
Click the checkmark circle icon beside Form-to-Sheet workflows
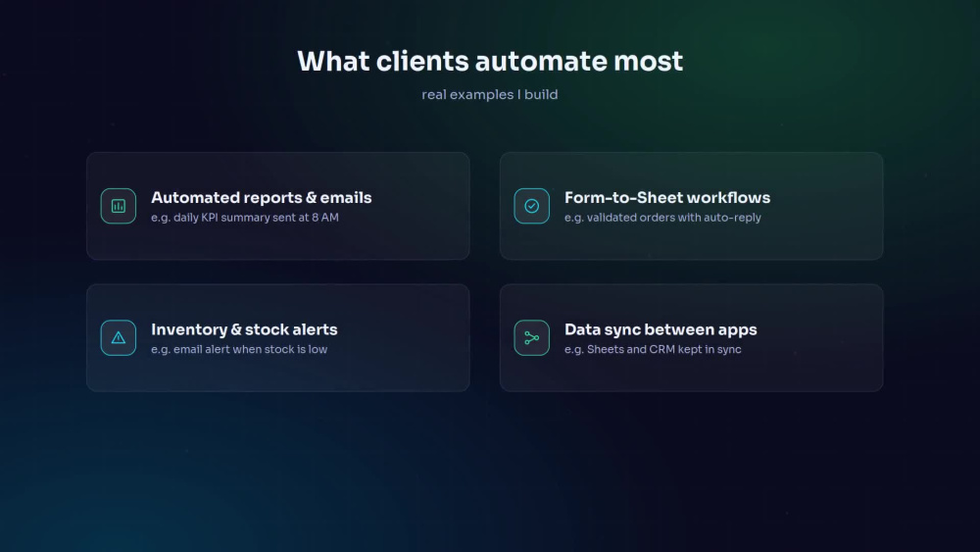click(x=532, y=206)
